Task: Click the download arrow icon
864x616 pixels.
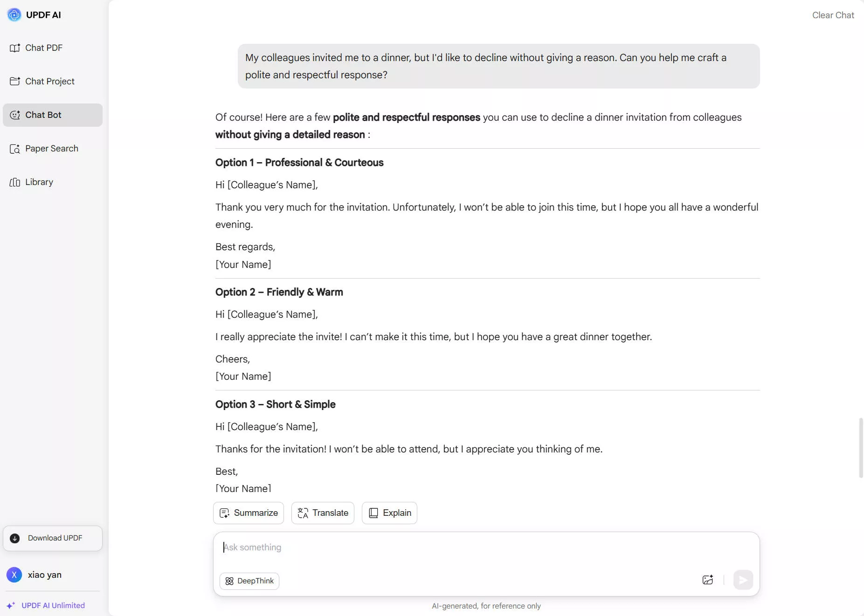Action: pos(15,538)
